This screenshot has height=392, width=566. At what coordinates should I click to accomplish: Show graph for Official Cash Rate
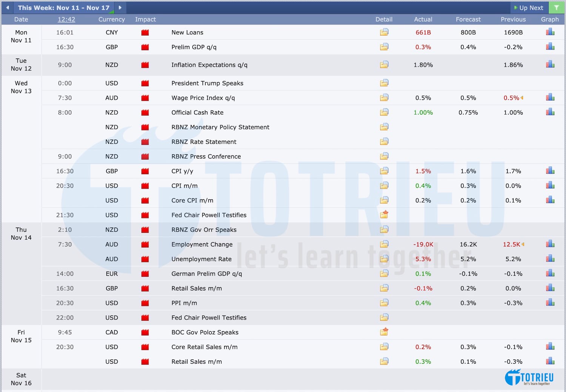pos(550,112)
